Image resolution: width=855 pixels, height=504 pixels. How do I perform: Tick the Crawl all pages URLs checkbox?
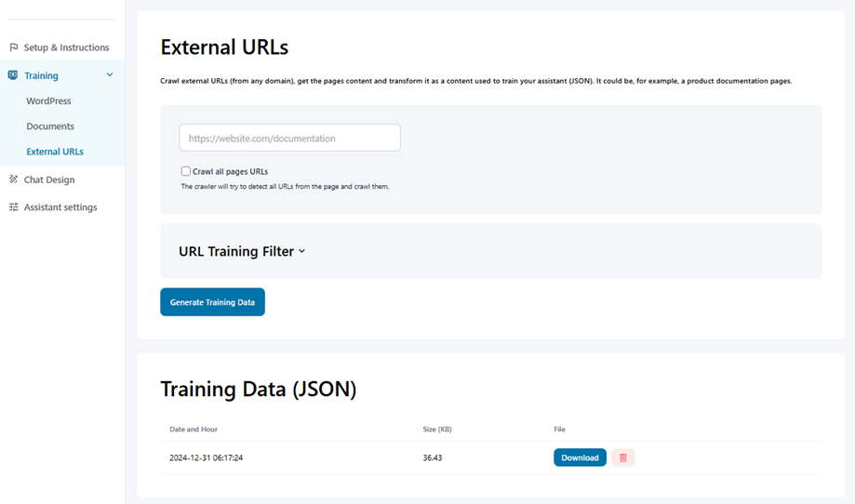pyautogui.click(x=186, y=171)
